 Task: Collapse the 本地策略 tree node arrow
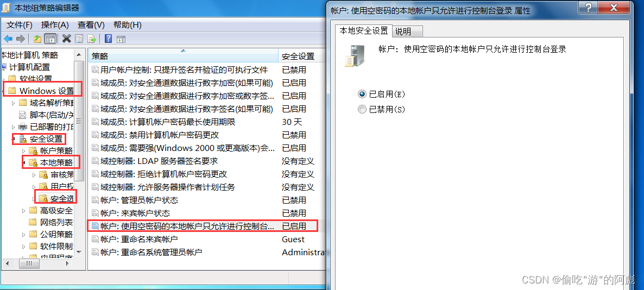pyautogui.click(x=24, y=163)
